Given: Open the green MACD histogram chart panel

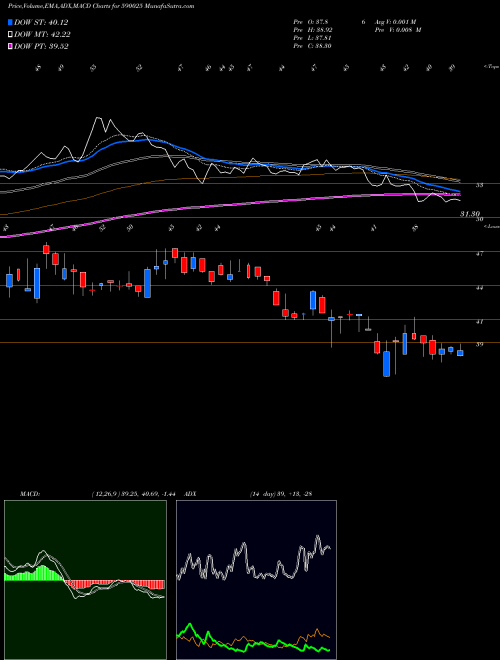Looking at the screenshot, I should point(85,580).
